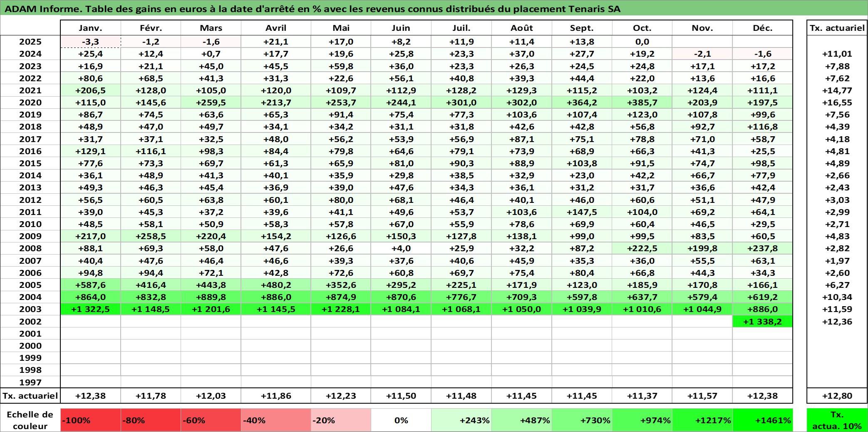The image size is (868, 432).
Task: Select the +11,37 October actuarial rate
Action: pyautogui.click(x=642, y=396)
